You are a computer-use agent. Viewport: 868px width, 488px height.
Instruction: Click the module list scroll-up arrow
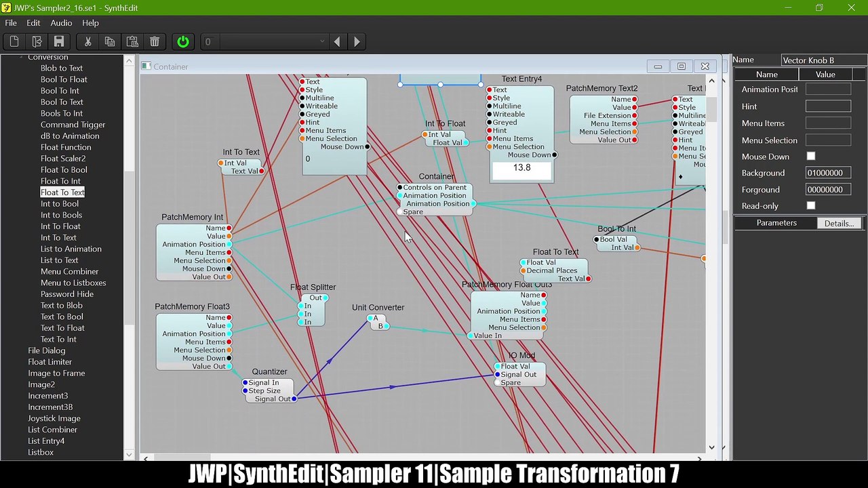tap(129, 61)
